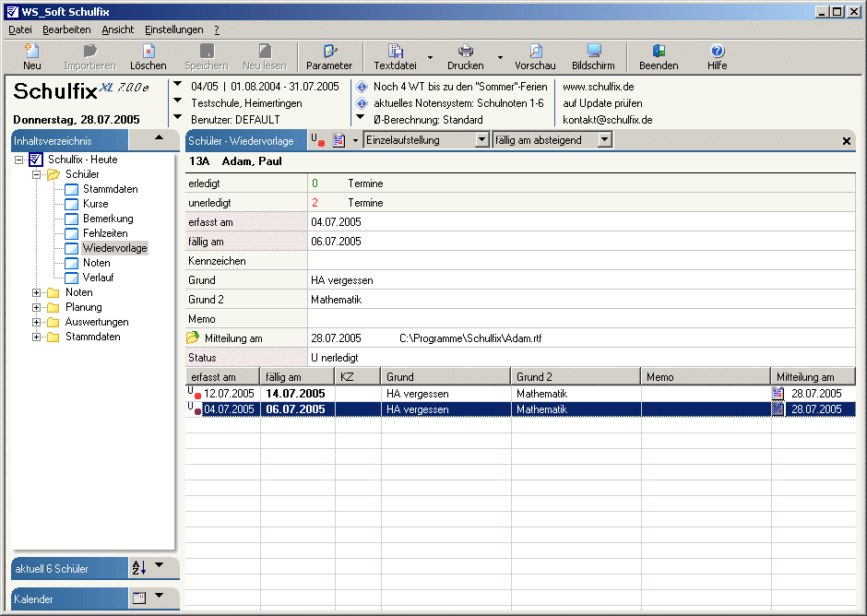Open the Kalender panel dropdown arrow
The height and width of the screenshot is (616, 867).
[160, 596]
